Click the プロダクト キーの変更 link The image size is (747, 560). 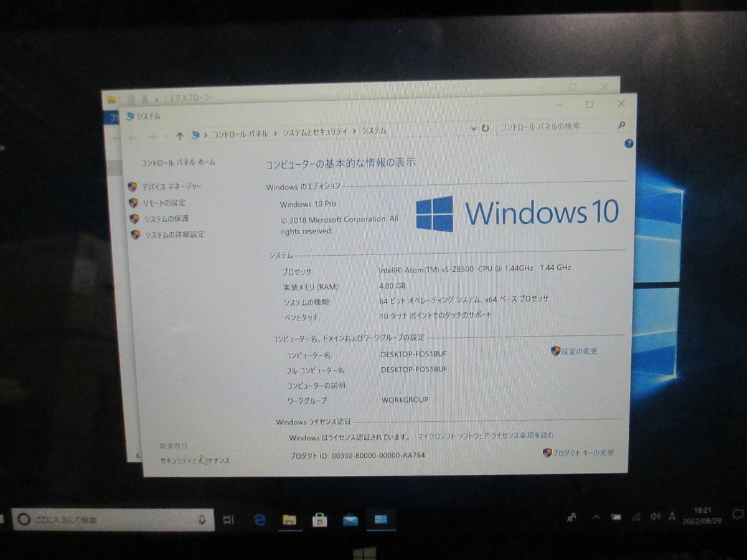pos(584,452)
